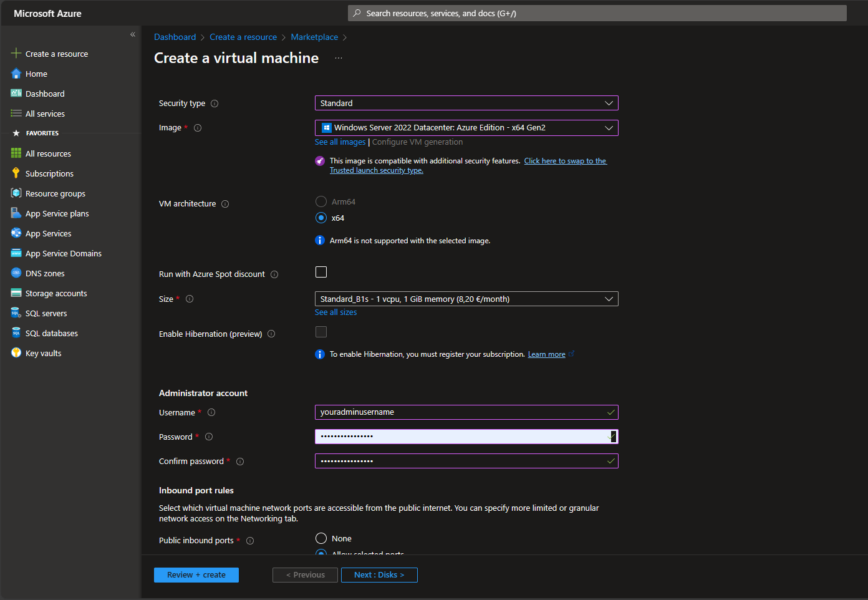Click the DNS zones icon
The width and height of the screenshot is (868, 600).
click(x=16, y=273)
